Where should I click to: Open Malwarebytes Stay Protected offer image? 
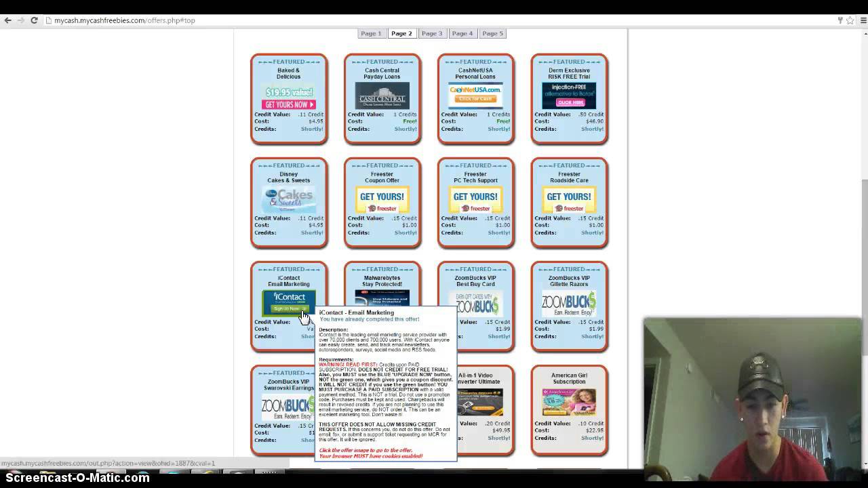point(382,298)
